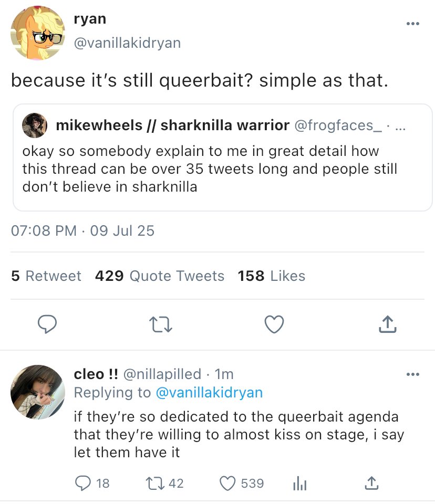Like cleo's reply with 539 likes
Image resolution: width=435 pixels, height=504 pixels.
click(x=227, y=482)
